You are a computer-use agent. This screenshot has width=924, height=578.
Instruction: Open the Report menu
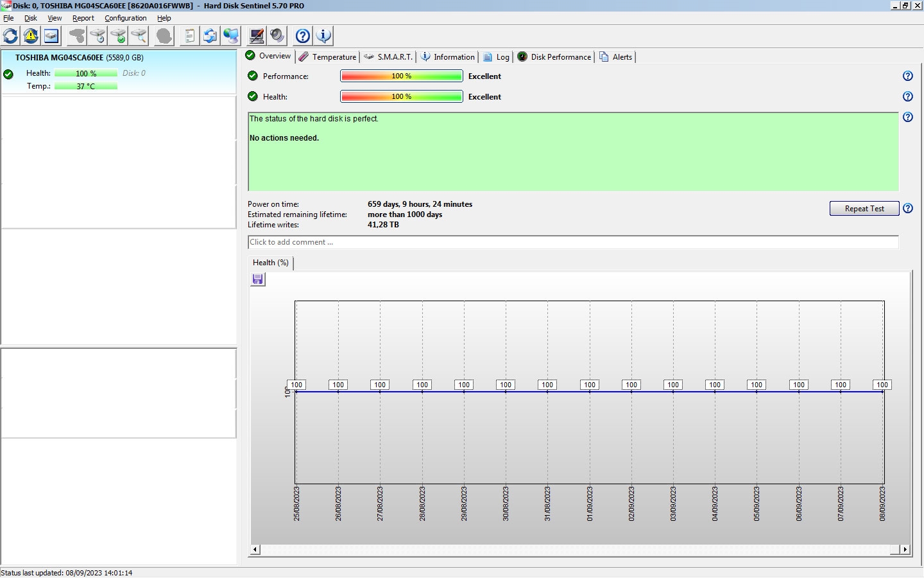83,18
